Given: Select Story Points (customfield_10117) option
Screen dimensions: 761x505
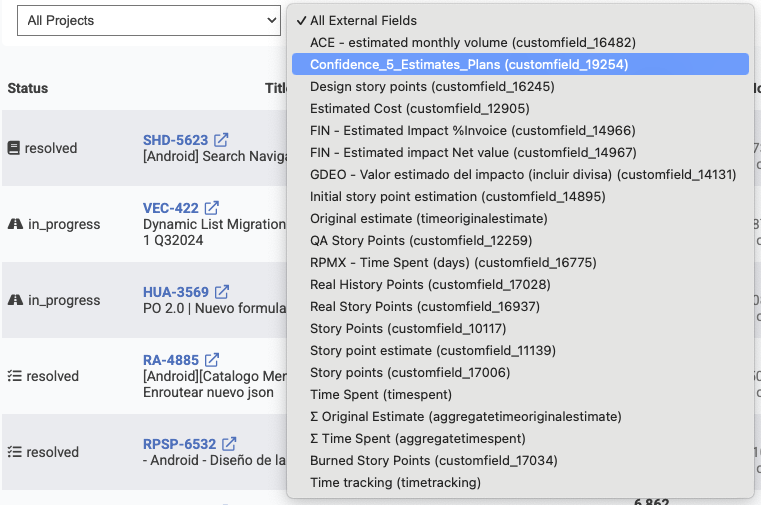Looking at the screenshot, I should (408, 328).
